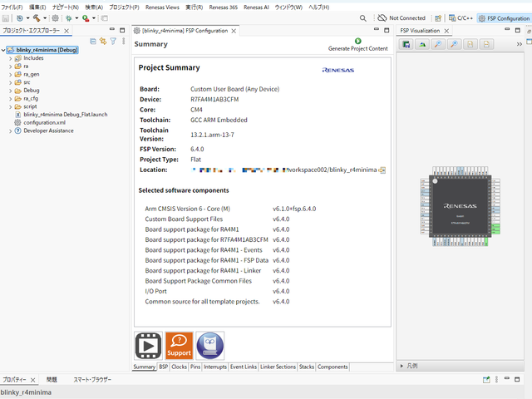Switch to FSP Configuration perspective
The height and width of the screenshot is (399, 532).
pos(505,18)
